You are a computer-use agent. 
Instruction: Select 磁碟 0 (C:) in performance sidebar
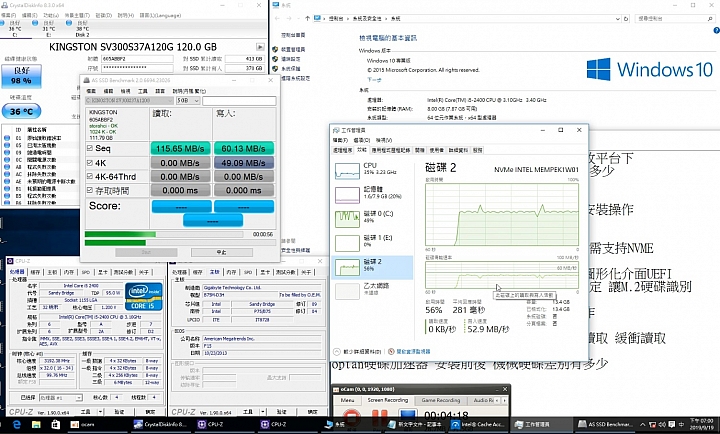372,219
